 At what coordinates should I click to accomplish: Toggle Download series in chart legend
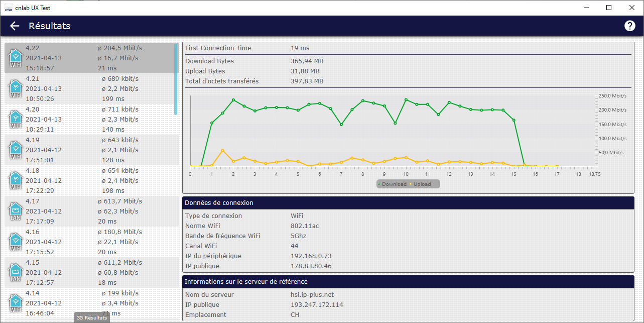(x=392, y=184)
